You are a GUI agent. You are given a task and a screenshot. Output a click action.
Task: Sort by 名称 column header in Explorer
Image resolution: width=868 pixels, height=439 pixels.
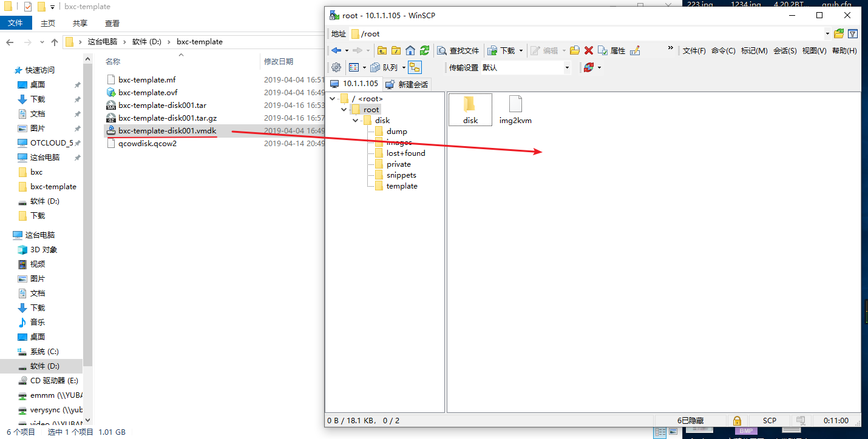[x=113, y=61]
